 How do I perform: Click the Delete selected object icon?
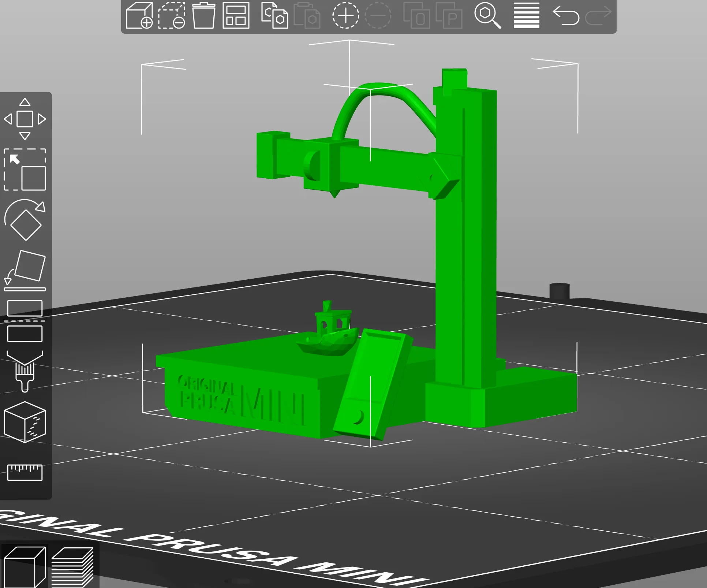(x=171, y=16)
